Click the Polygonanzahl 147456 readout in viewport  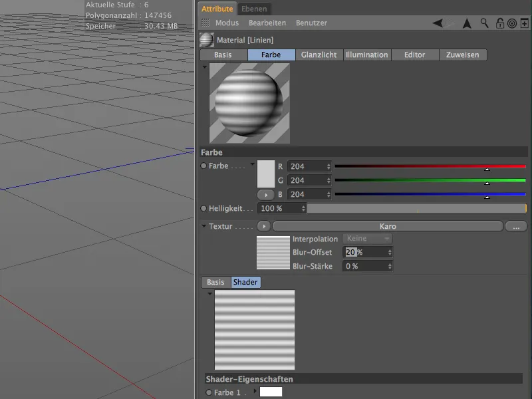(128, 15)
